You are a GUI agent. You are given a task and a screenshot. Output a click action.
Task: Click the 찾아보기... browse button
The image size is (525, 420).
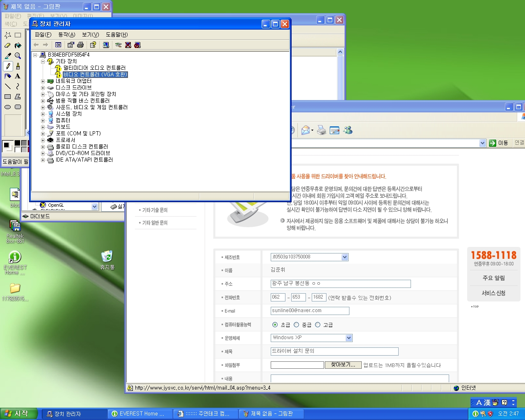click(343, 365)
